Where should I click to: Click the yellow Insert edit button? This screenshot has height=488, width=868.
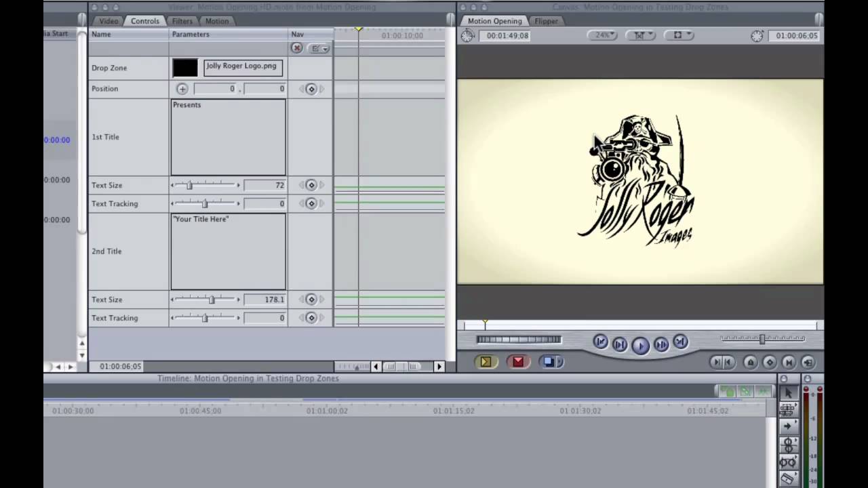pos(486,362)
